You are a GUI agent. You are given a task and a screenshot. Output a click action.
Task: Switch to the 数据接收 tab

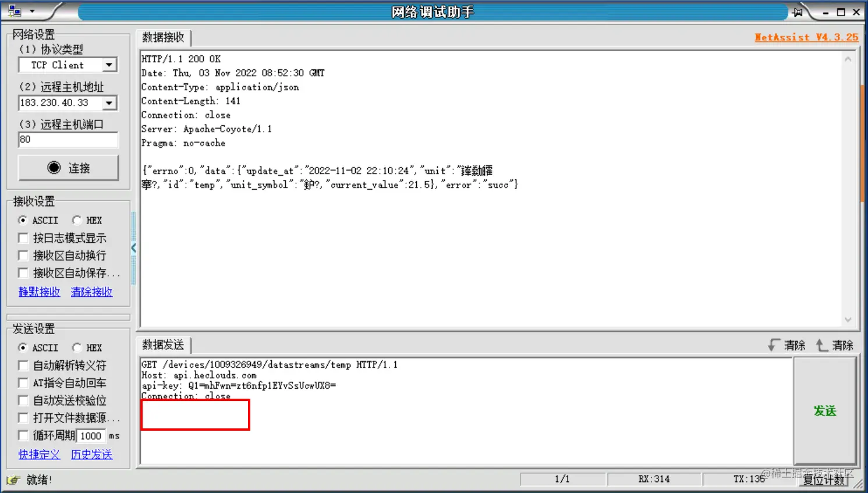coord(163,37)
